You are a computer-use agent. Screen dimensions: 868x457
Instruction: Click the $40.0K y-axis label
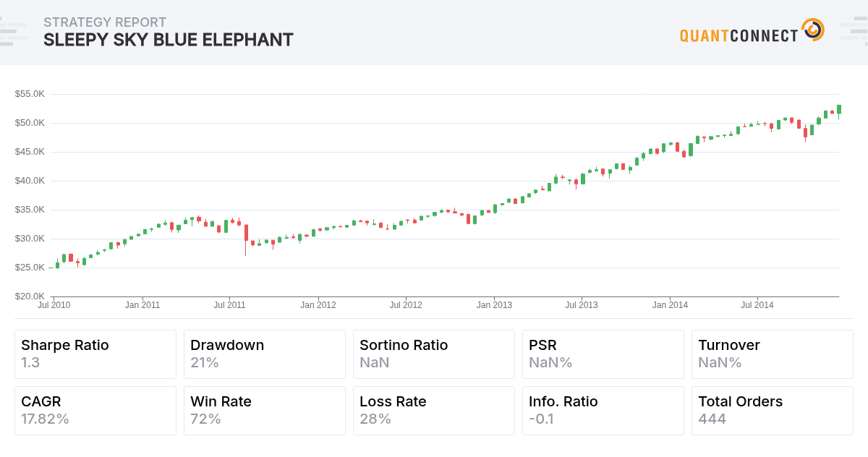[30, 181]
